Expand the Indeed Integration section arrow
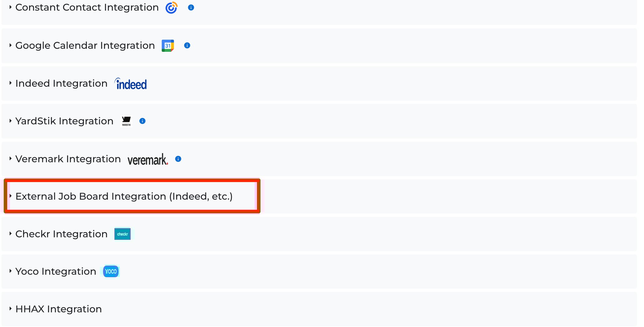This screenshot has height=327, width=644. (10, 83)
